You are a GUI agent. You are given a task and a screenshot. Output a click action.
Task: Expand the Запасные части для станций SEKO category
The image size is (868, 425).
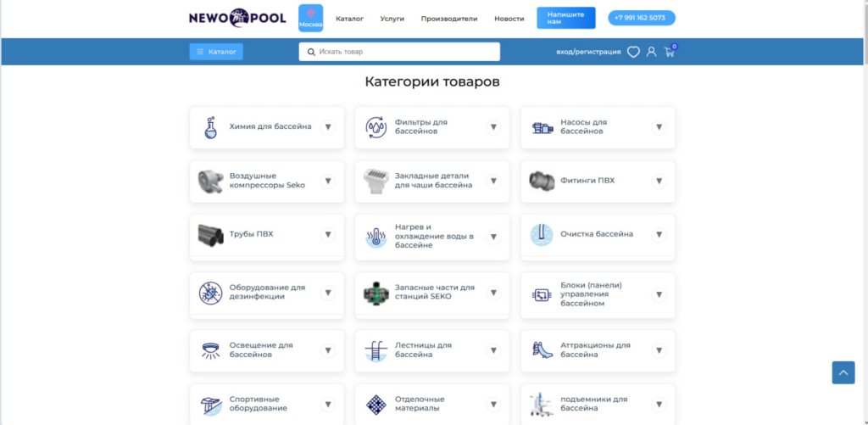pyautogui.click(x=493, y=293)
